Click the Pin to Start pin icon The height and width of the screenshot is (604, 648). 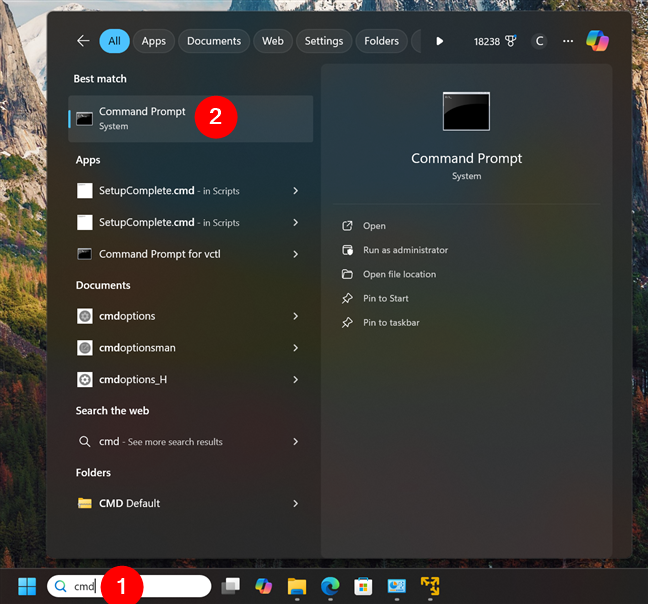(x=347, y=298)
